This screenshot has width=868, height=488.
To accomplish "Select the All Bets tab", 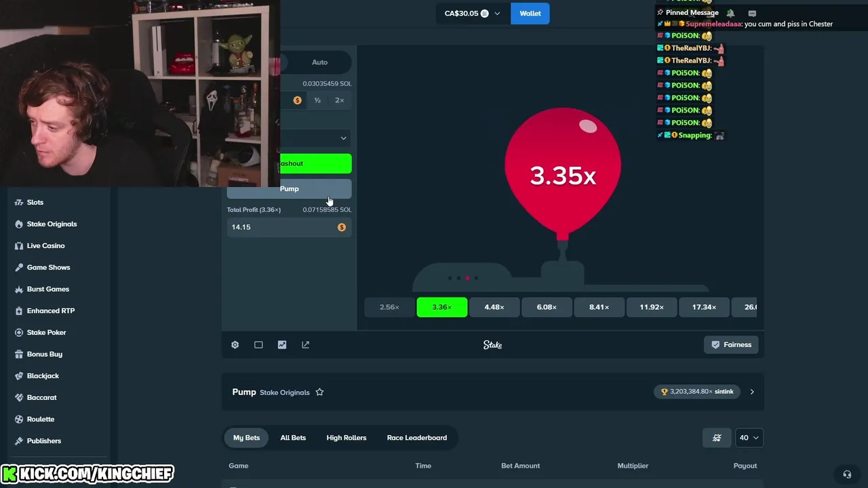I will pyautogui.click(x=293, y=438).
